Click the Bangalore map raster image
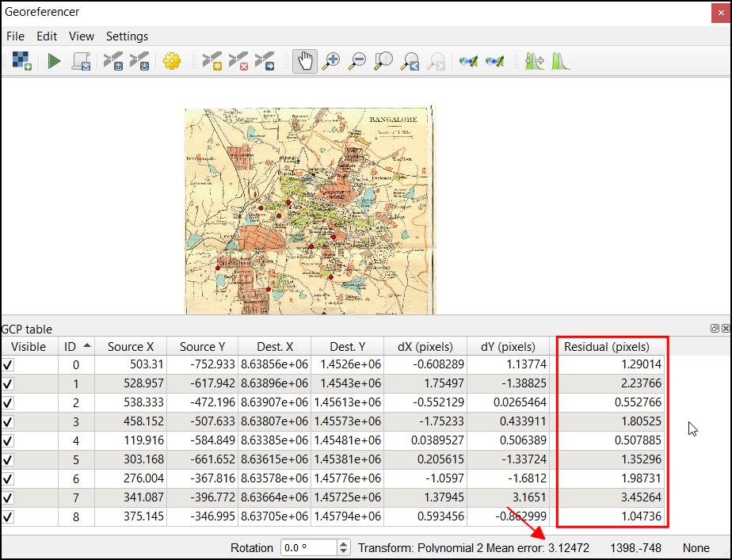This screenshot has height=560, width=732. coord(309,210)
